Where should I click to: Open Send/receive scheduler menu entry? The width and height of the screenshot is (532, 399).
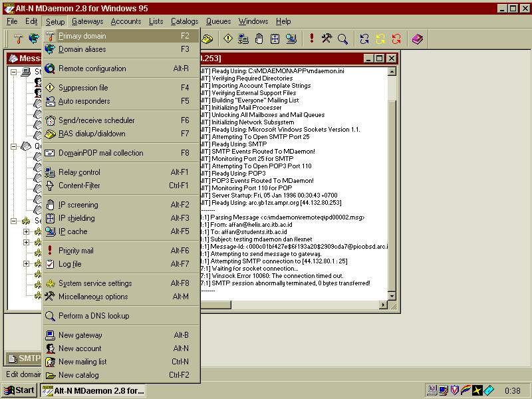pyautogui.click(x=96, y=120)
